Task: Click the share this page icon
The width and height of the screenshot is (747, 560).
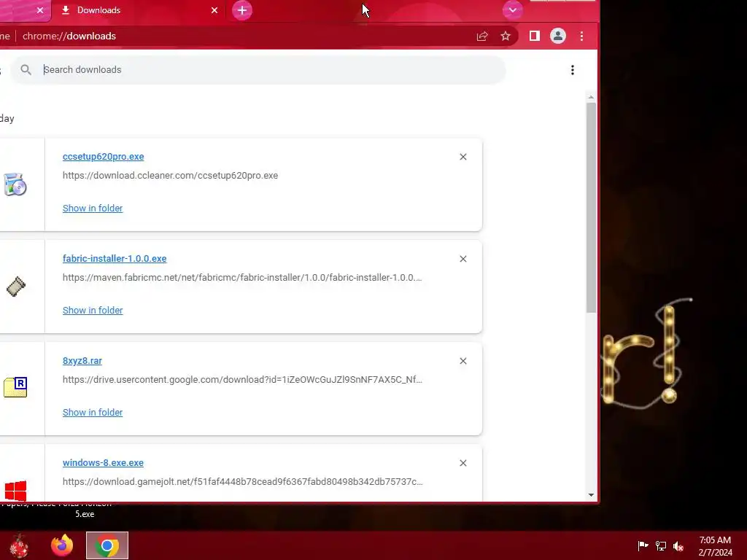Action: point(482,36)
